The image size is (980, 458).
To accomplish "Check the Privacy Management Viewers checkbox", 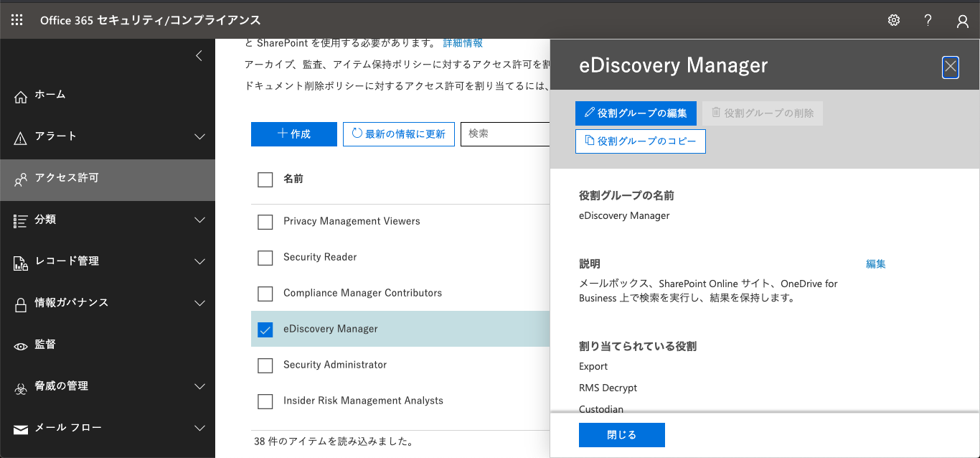I will coord(265,222).
